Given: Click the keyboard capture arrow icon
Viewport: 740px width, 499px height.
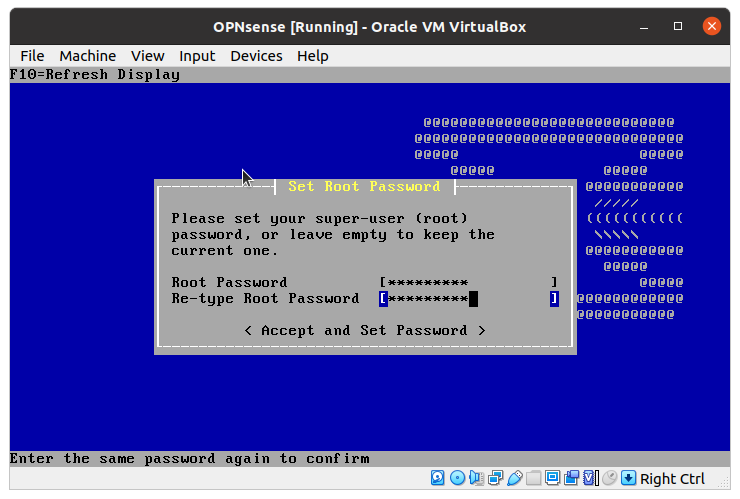Looking at the screenshot, I should 628,478.
